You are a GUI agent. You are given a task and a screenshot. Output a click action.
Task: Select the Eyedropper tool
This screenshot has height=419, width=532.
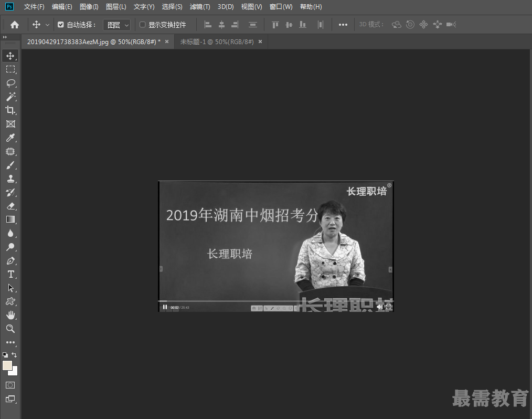[10, 138]
